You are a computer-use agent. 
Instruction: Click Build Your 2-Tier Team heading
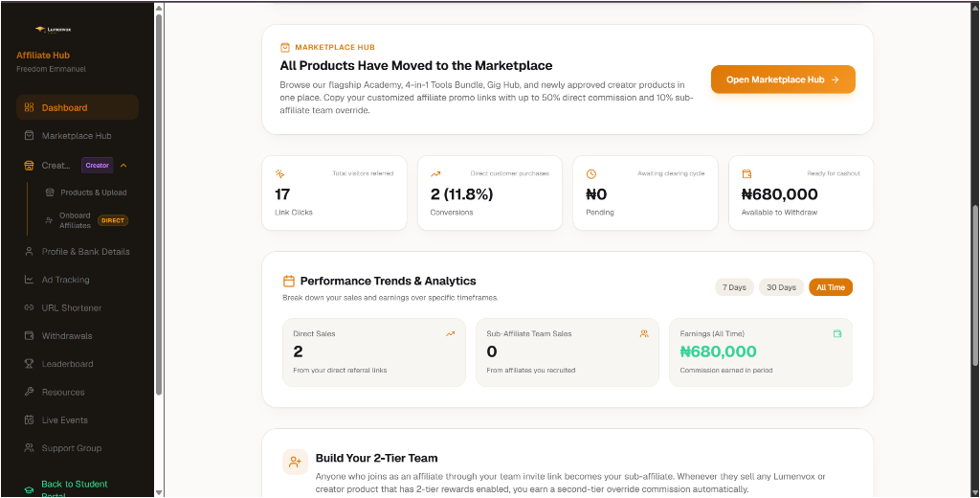[376, 458]
